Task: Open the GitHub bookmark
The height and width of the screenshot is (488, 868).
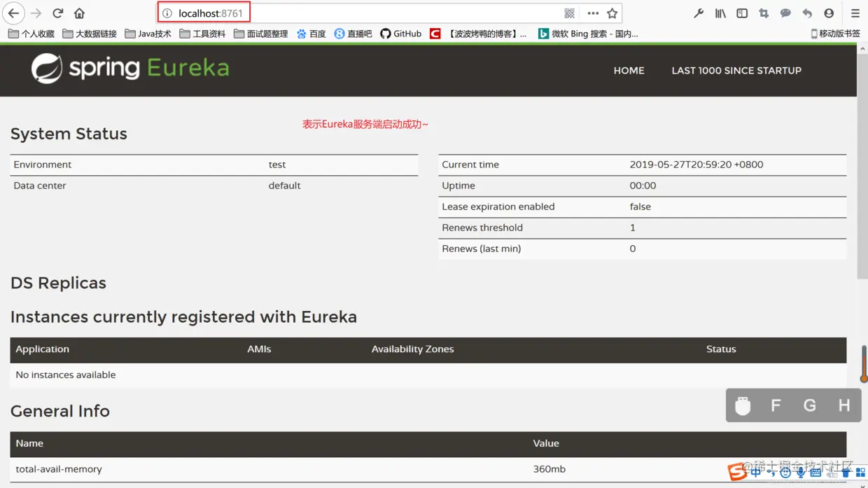Action: click(401, 34)
